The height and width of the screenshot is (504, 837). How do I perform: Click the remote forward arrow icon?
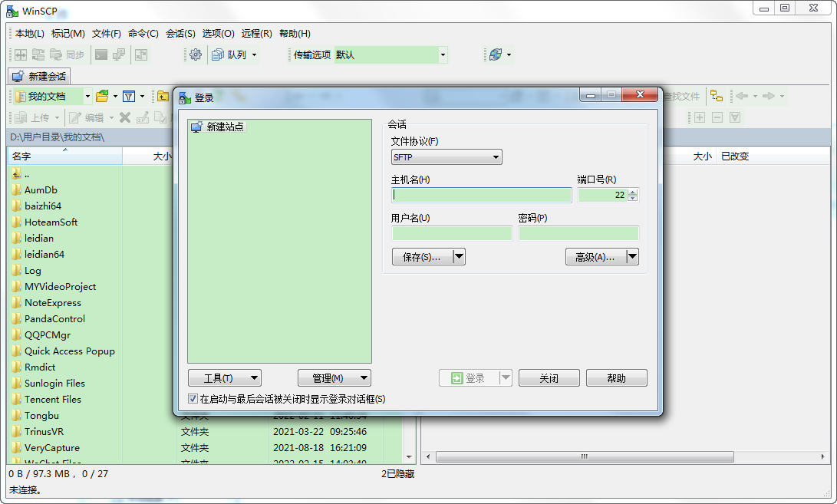pos(769,96)
